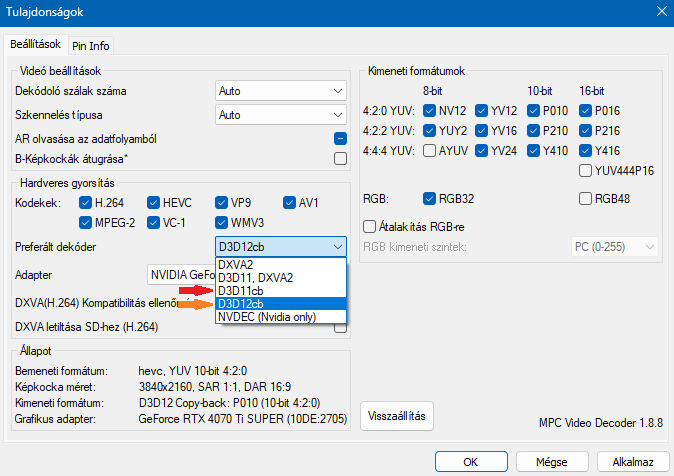This screenshot has height=476, width=674.
Task: Check the AYUV output format box
Action: point(430,151)
